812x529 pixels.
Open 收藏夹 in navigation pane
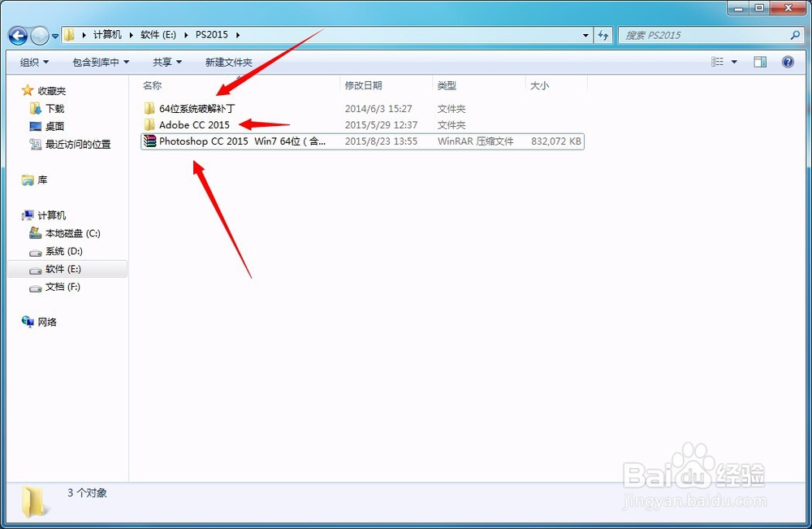[52, 91]
